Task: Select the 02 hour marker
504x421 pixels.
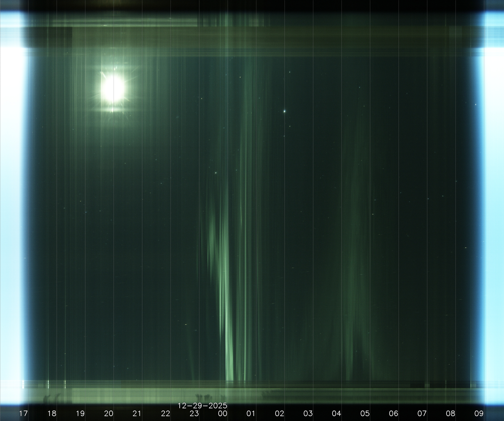Action: point(280,414)
